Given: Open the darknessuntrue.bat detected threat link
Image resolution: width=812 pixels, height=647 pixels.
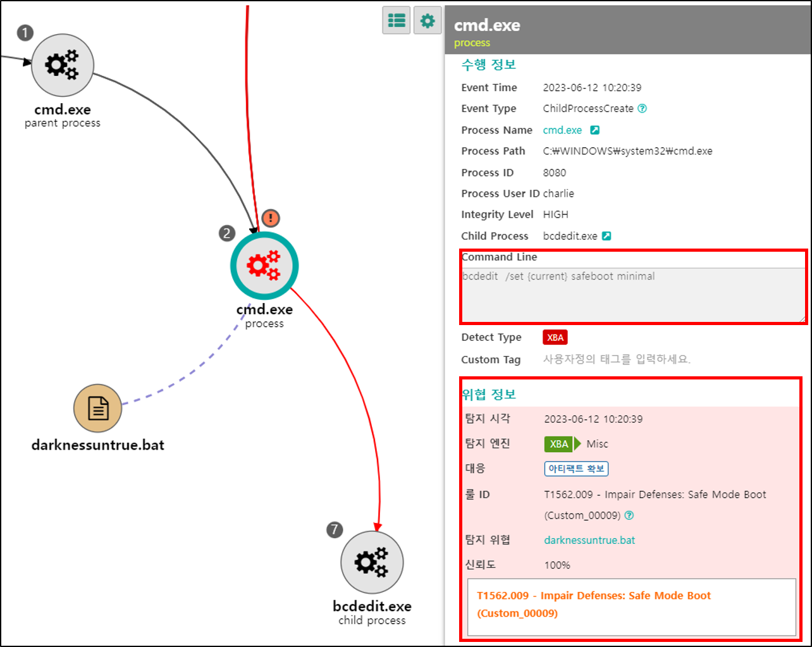Looking at the screenshot, I should [589, 540].
